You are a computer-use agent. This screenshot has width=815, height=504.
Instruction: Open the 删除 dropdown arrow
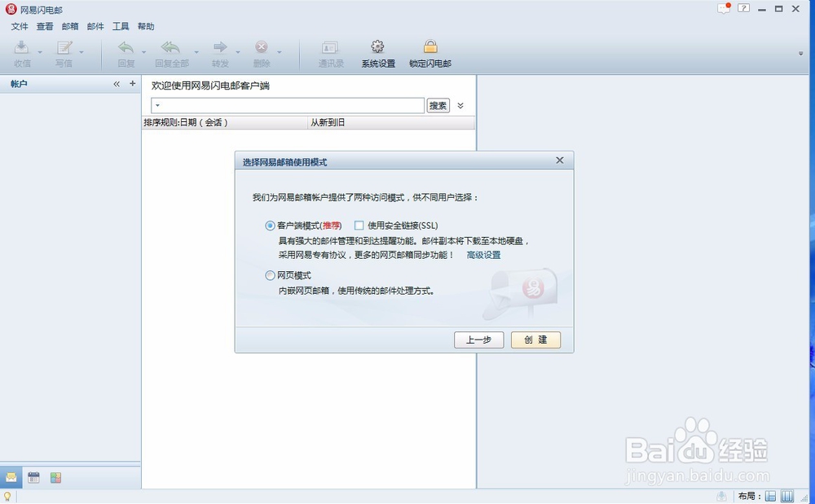279,52
